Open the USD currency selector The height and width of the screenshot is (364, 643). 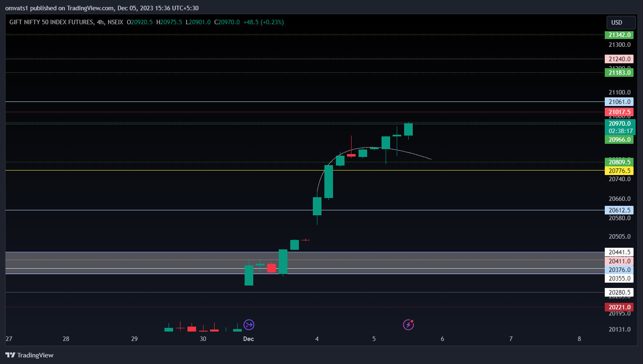(x=621, y=23)
